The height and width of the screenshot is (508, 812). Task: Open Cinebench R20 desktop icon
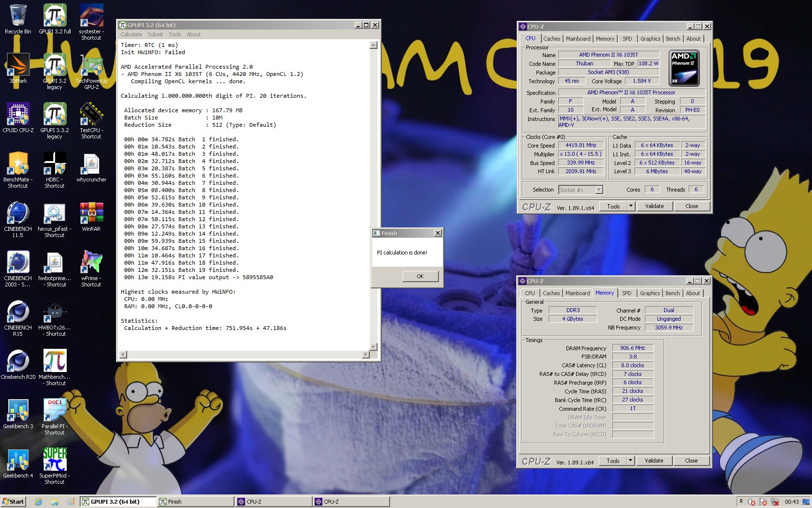[18, 365]
